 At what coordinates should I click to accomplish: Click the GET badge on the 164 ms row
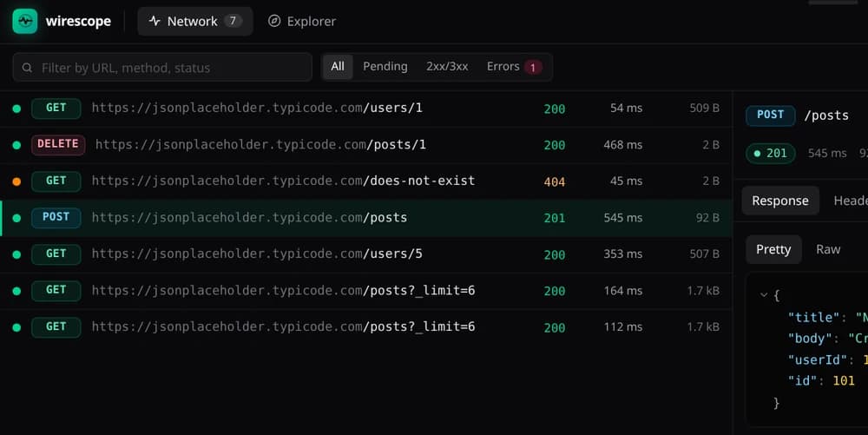click(x=56, y=290)
